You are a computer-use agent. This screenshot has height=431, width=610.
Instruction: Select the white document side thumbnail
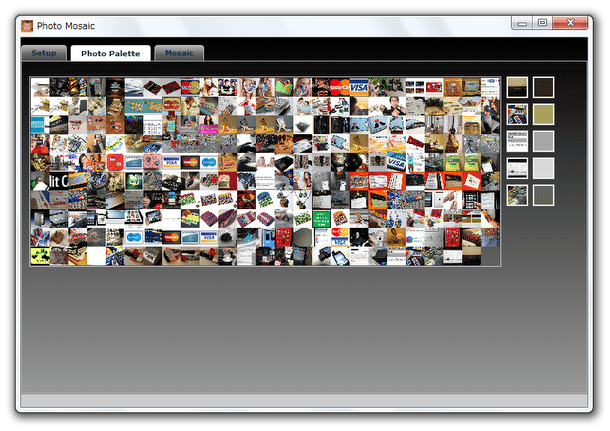517,141
